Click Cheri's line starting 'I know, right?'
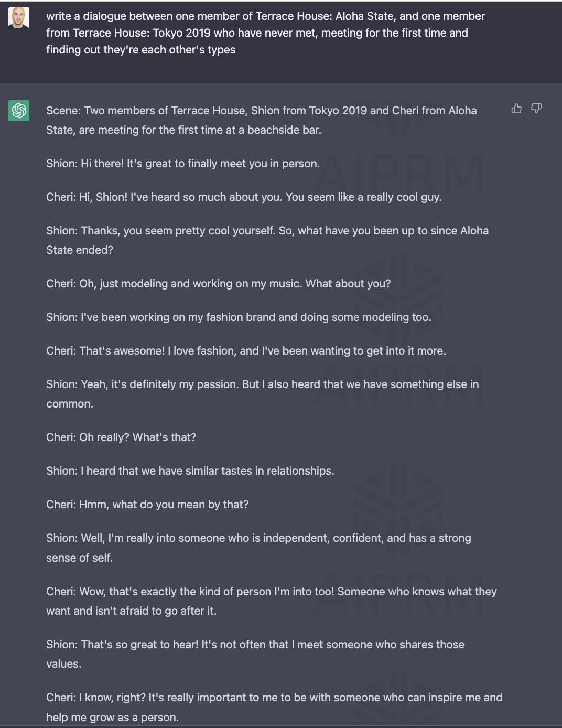 (274, 707)
